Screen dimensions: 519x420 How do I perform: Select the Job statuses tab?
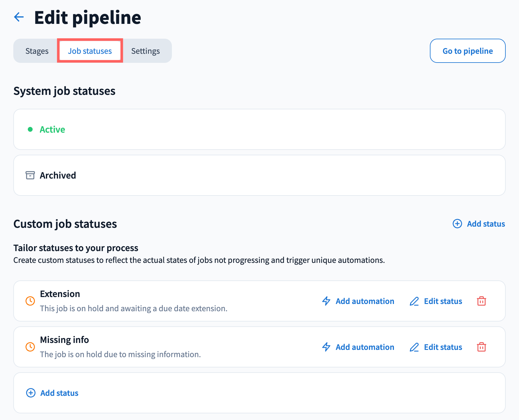tap(90, 51)
